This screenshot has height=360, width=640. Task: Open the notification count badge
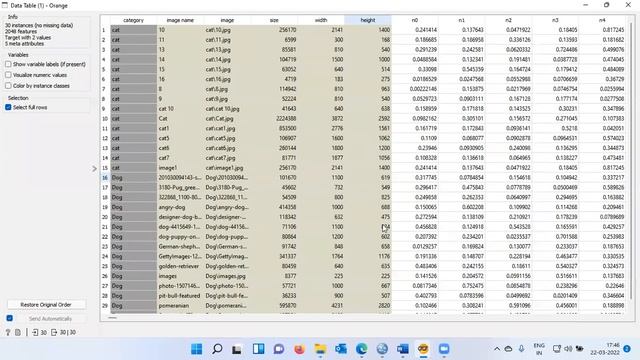[x=627, y=349]
